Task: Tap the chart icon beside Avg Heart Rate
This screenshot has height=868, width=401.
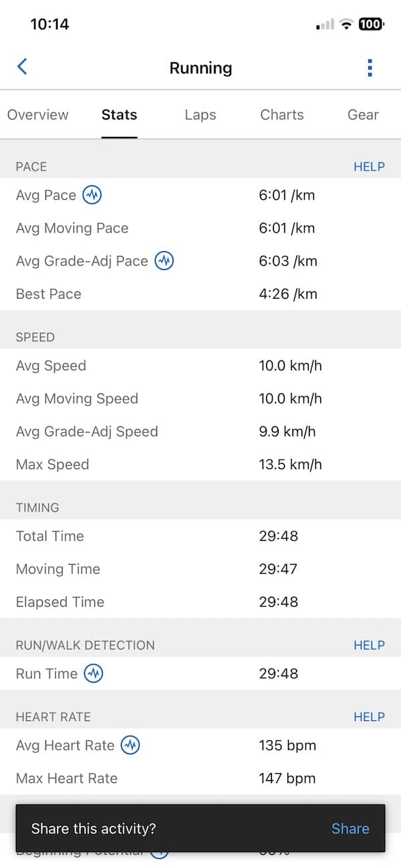Action: (x=130, y=745)
